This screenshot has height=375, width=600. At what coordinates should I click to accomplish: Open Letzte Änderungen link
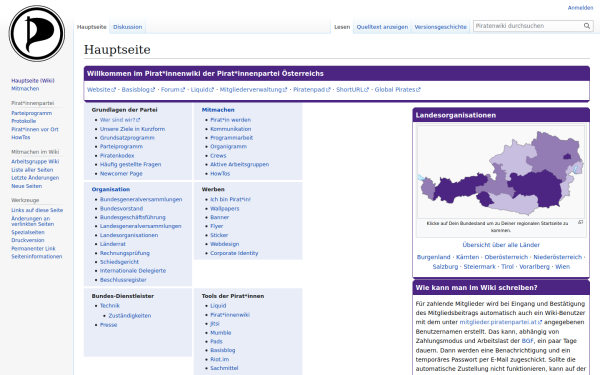pyautogui.click(x=35, y=178)
